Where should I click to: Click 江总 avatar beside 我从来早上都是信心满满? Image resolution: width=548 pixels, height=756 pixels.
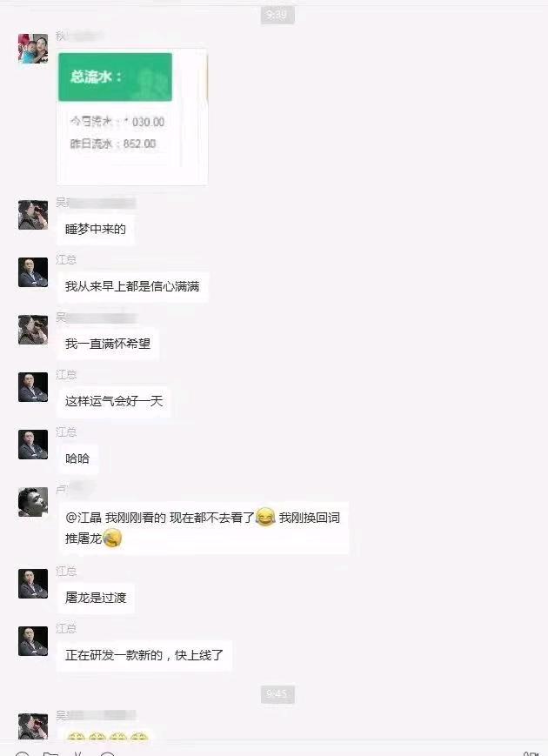33,272
